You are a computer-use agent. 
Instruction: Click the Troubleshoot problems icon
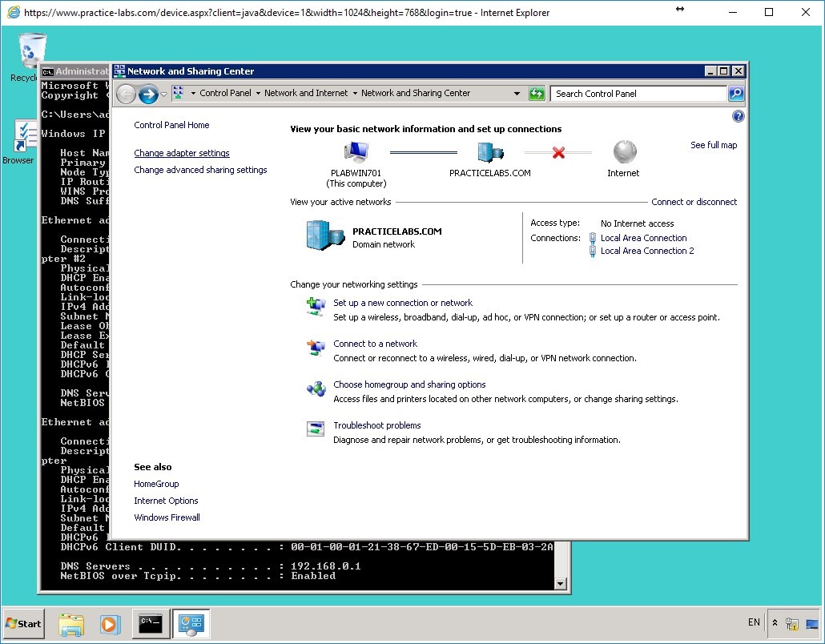tap(316, 428)
